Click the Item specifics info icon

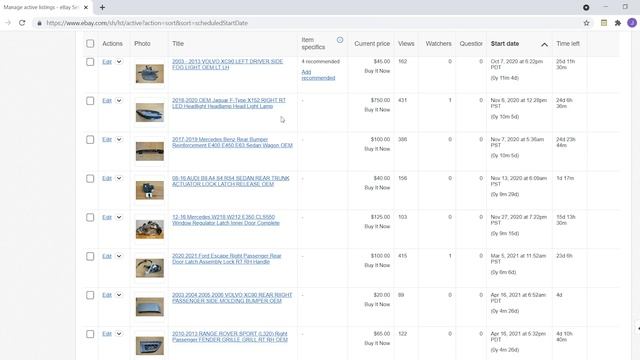[340, 40]
